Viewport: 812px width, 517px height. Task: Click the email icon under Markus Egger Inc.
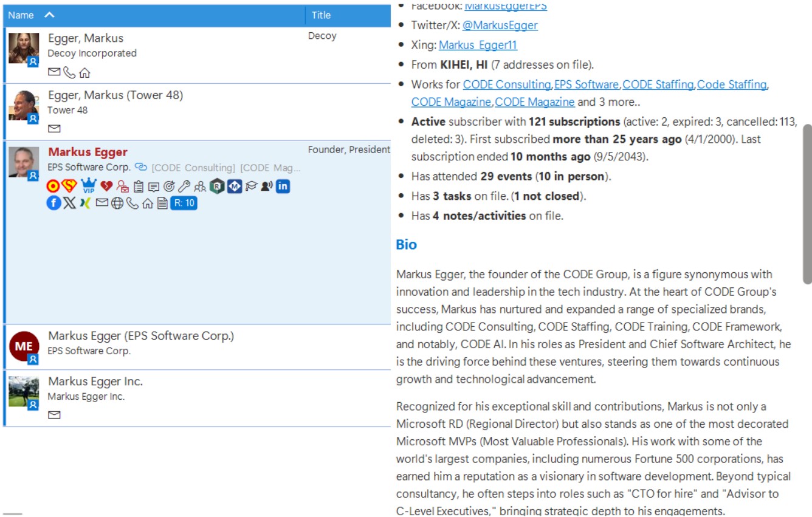point(54,415)
